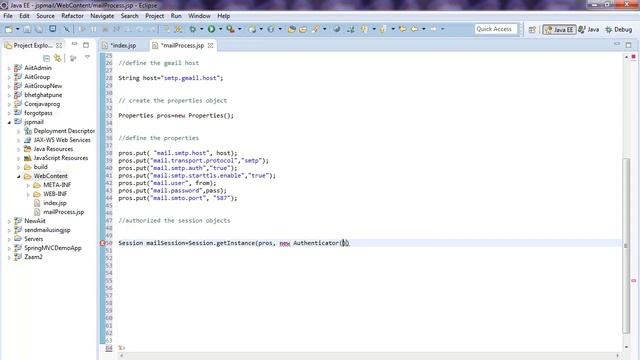Select the sendmailusingjsp project
This screenshot has height=360, width=640.
(x=47, y=230)
